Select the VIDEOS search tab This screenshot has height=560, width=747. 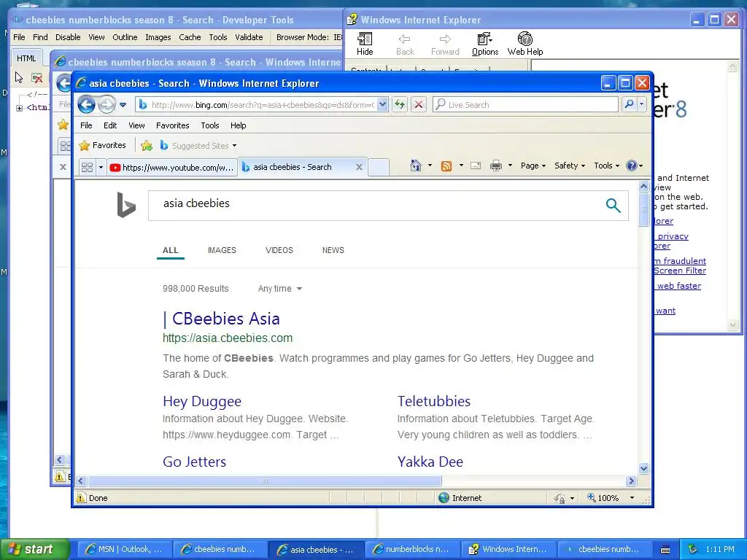(x=279, y=250)
